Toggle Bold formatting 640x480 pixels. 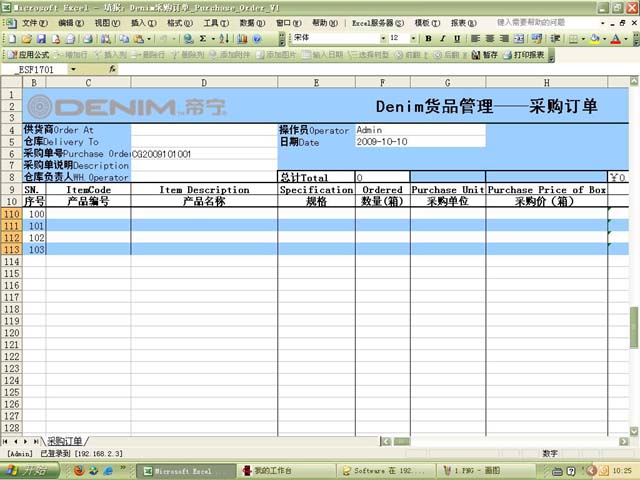click(x=428, y=38)
